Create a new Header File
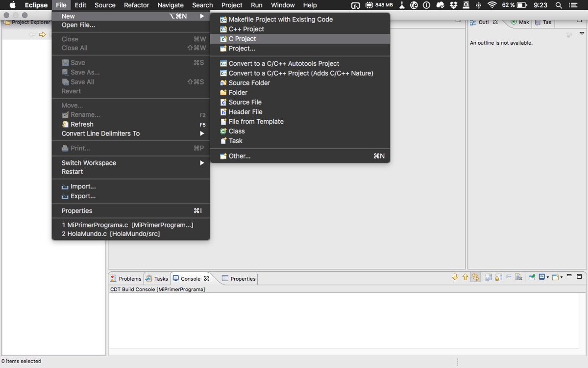 coord(300,112)
